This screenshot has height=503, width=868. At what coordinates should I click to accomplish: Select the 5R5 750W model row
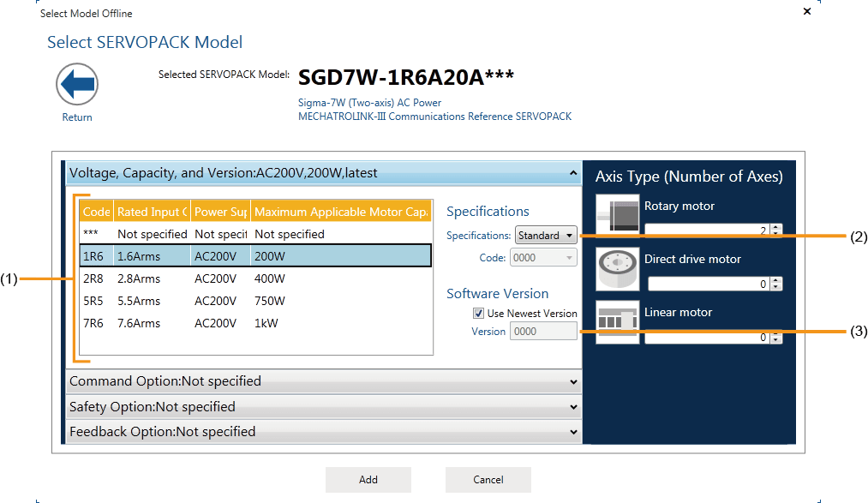coord(255,301)
